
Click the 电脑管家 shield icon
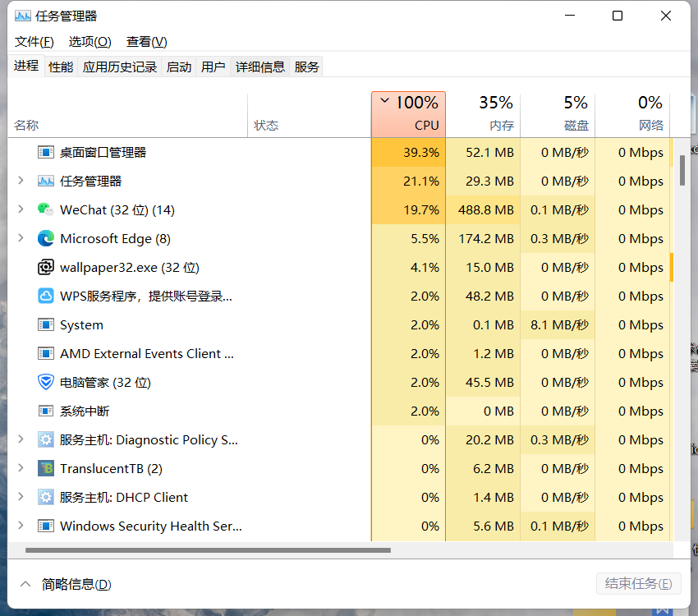click(46, 382)
